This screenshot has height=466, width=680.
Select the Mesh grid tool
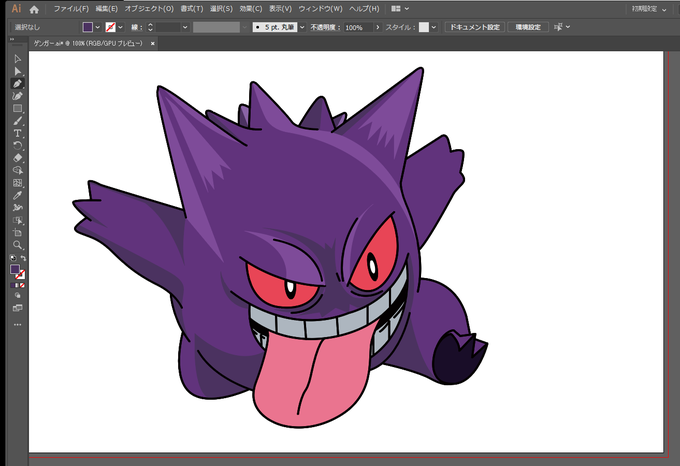[x=17, y=183]
